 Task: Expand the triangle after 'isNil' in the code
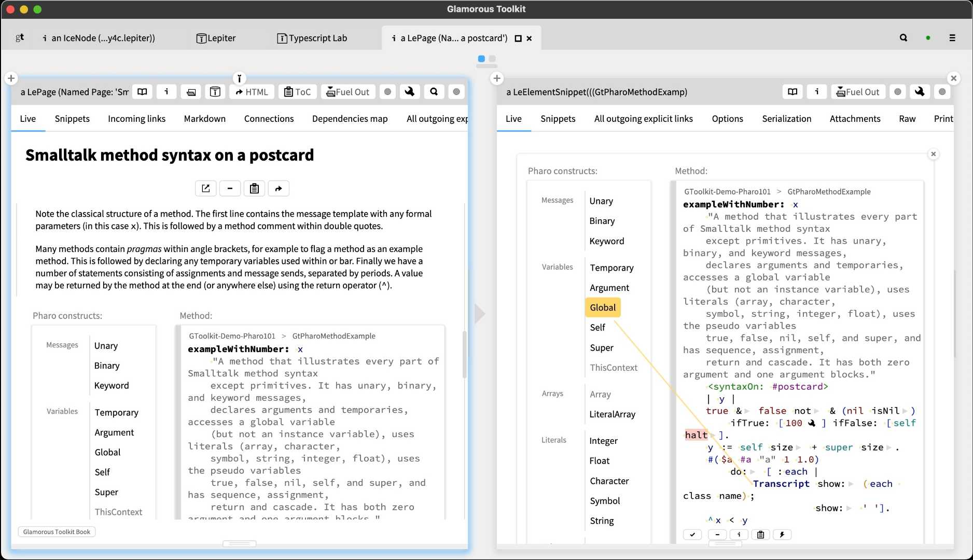[905, 411]
